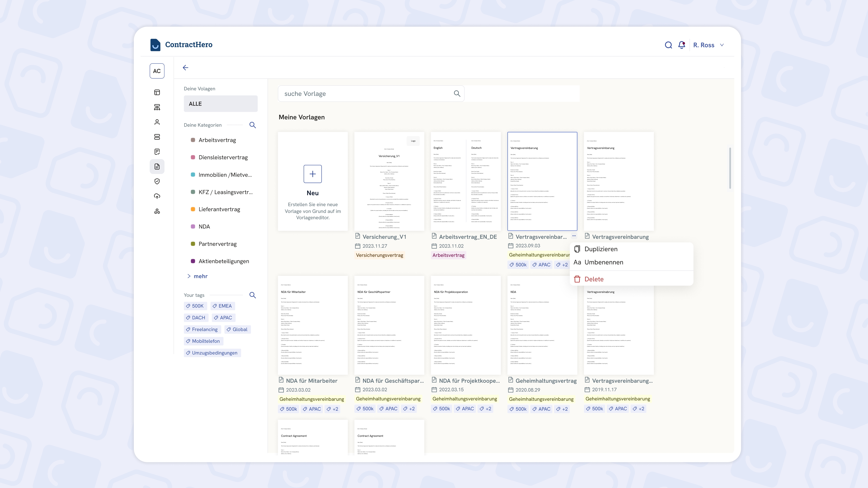Open the shield icon in sidebar
The image size is (868, 488).
coord(157,181)
